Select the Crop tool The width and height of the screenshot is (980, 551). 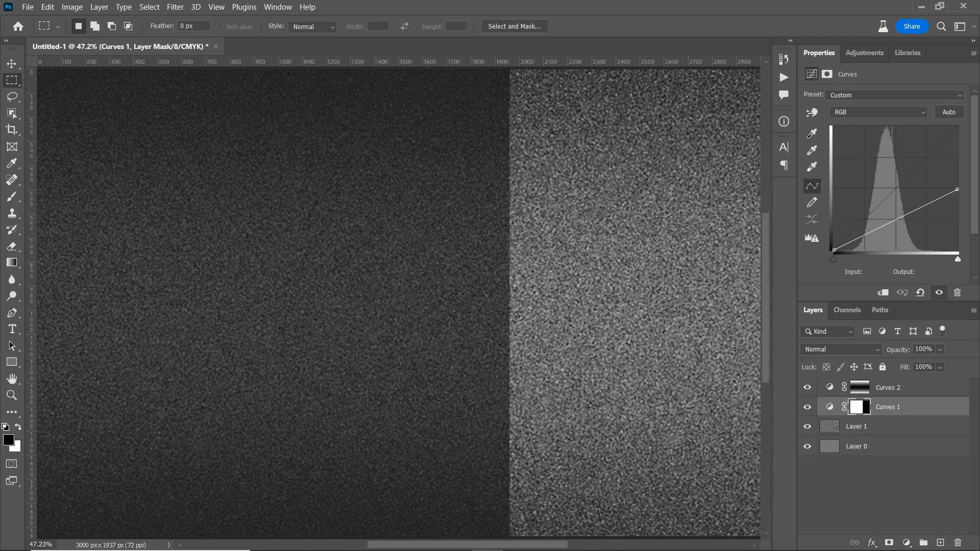coord(11,130)
